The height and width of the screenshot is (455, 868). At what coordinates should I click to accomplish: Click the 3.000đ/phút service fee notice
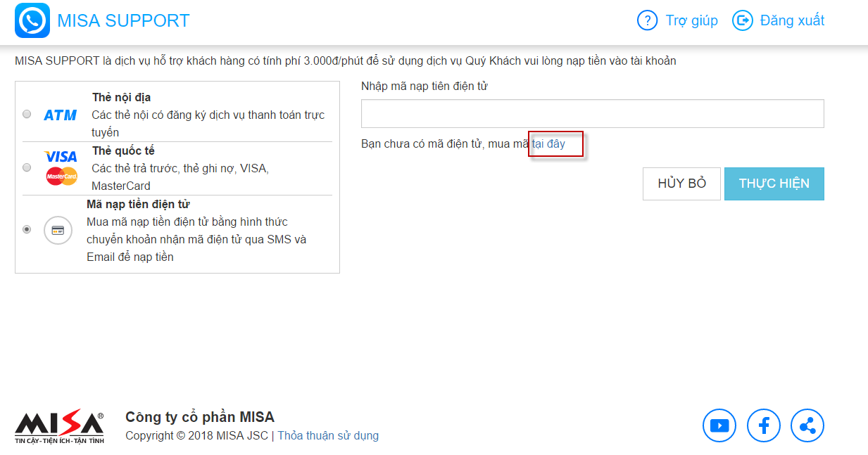[x=346, y=60]
